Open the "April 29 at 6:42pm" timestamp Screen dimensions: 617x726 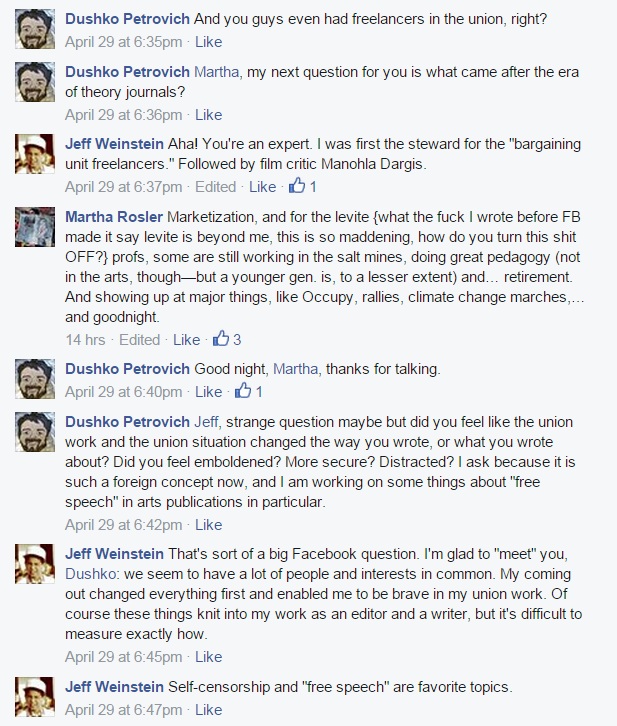click(123, 524)
